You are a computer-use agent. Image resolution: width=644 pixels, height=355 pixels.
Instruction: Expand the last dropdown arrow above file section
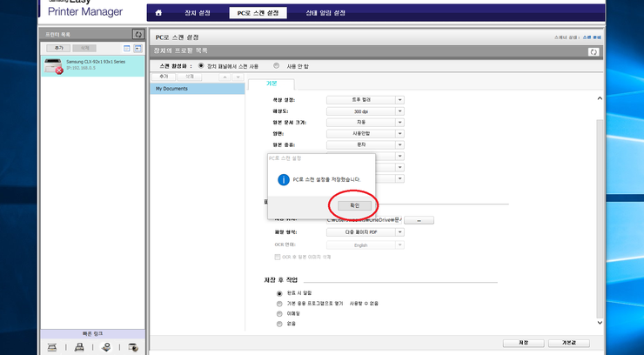point(399,178)
